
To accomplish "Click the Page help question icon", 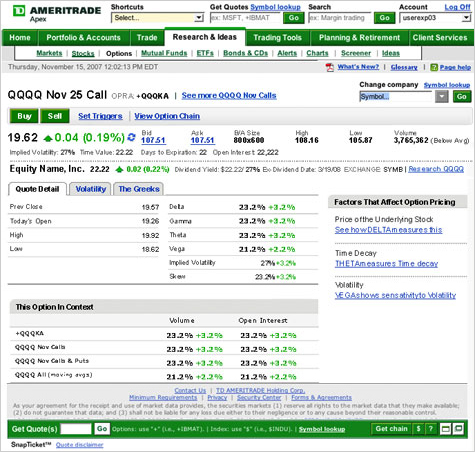I will (434, 67).
